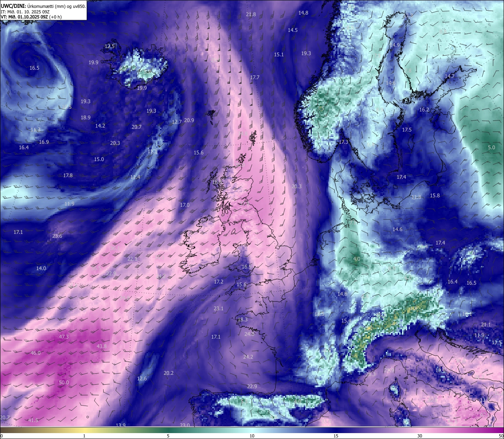The height and width of the screenshot is (439, 504).
Task: Click the 24.2 value label
Action: coord(248,357)
